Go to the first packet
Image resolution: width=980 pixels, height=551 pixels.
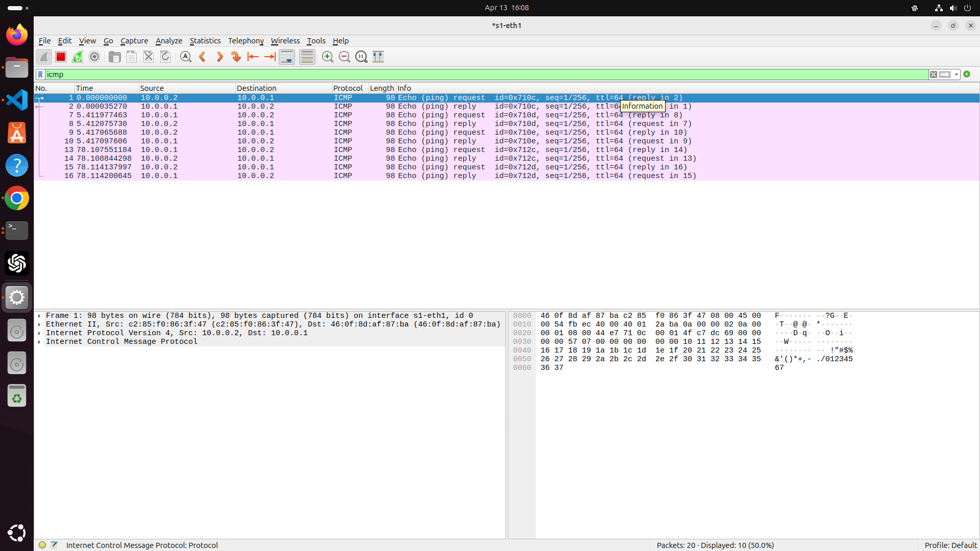253,57
